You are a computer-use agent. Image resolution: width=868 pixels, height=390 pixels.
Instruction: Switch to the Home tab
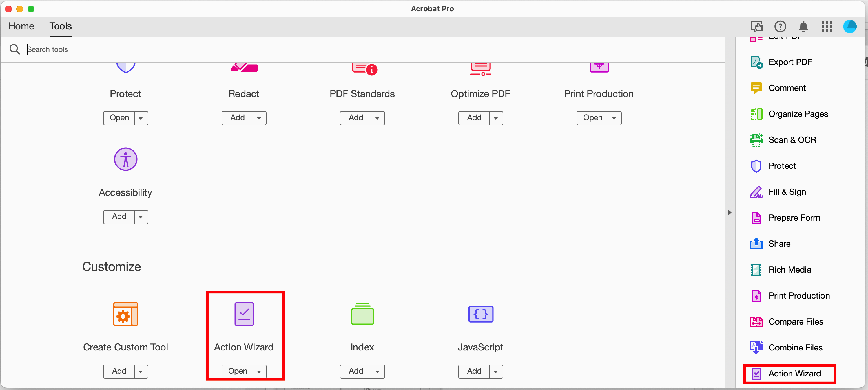click(x=22, y=26)
